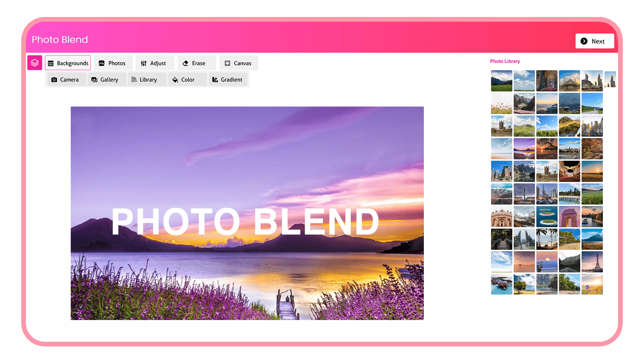Choose Camera as background source

tap(65, 80)
